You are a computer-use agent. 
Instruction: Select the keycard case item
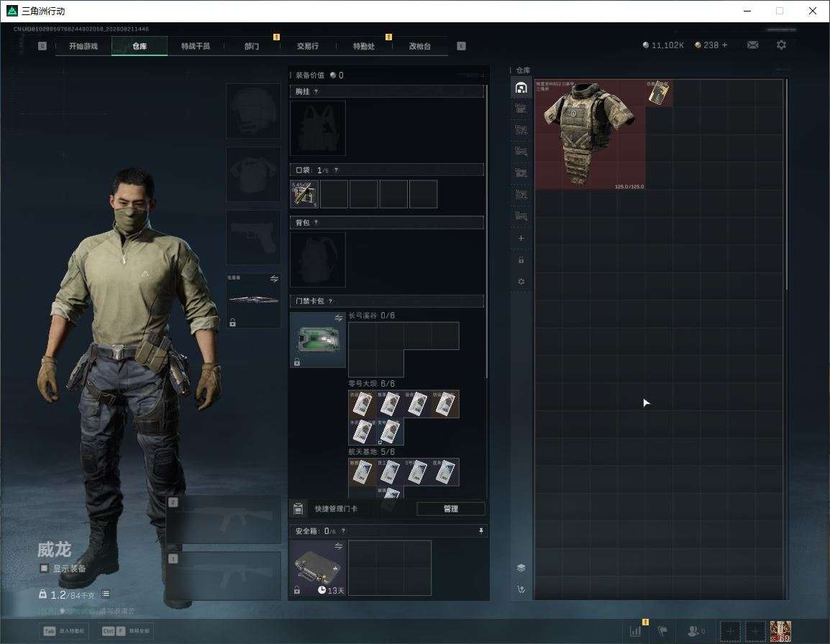click(x=318, y=340)
